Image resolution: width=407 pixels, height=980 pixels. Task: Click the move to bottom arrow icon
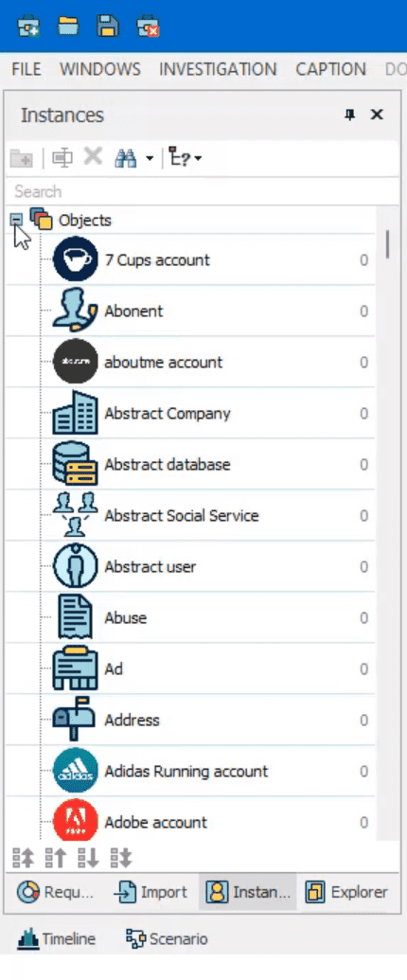pos(120,858)
